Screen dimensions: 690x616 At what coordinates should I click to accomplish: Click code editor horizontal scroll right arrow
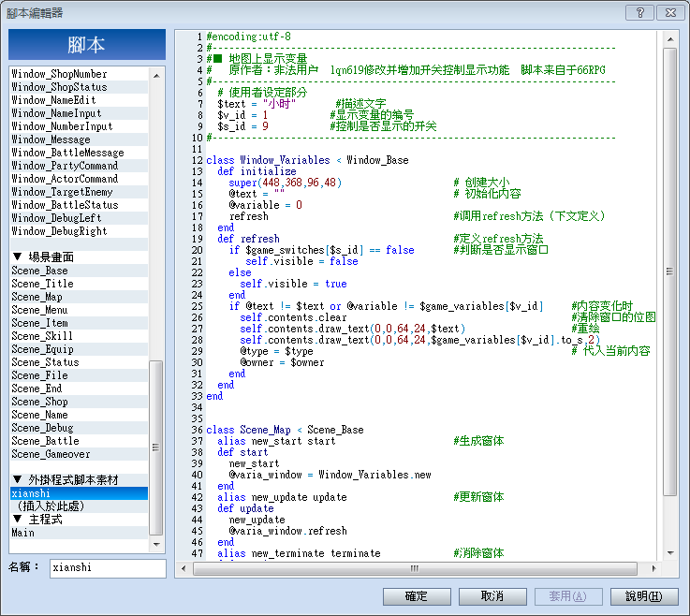pyautogui.click(x=653, y=568)
